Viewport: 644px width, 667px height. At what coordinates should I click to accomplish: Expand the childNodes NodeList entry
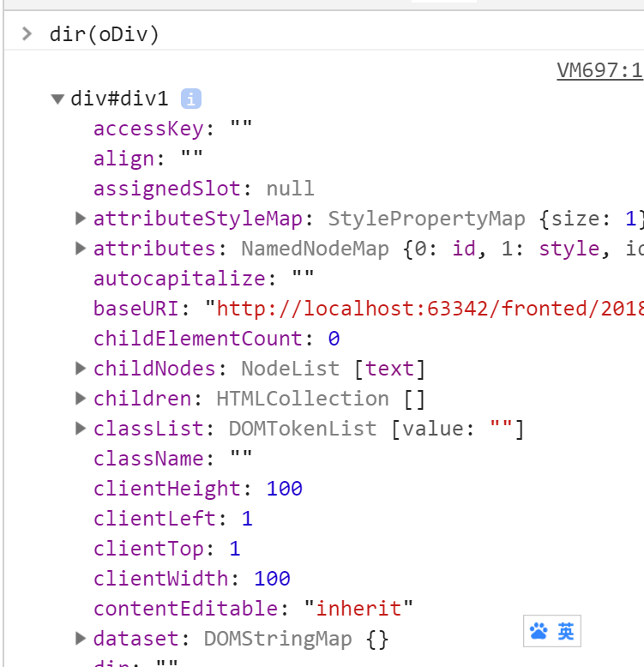[x=81, y=369]
